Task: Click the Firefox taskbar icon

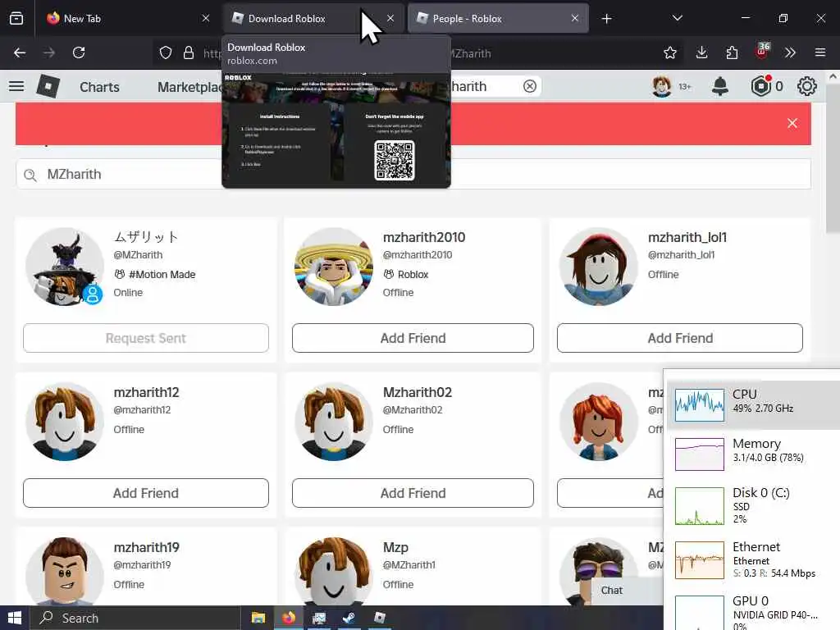Action: tap(289, 618)
